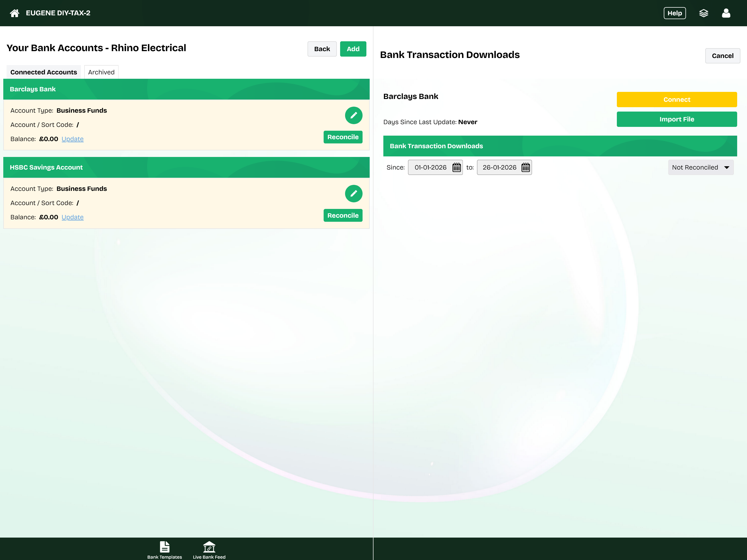Click the Since date field 01-01-2026
Screen dimensions: 747x560
tap(435, 168)
